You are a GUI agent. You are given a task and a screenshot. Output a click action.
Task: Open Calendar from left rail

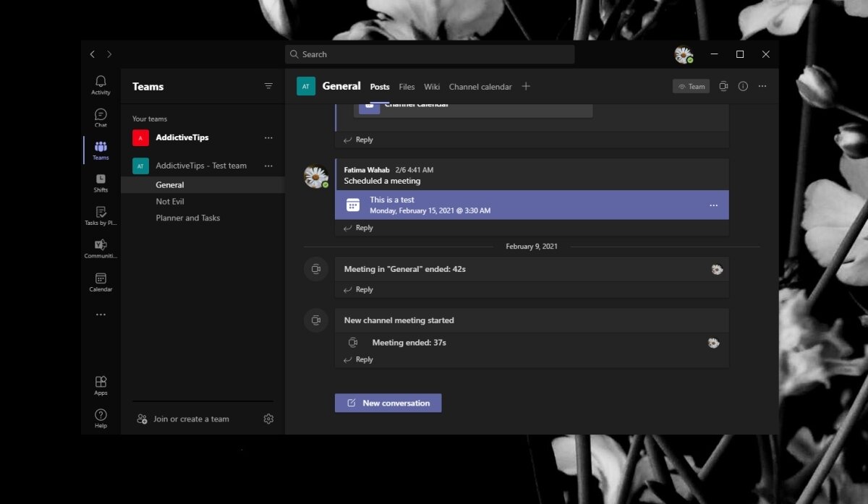pyautogui.click(x=101, y=281)
